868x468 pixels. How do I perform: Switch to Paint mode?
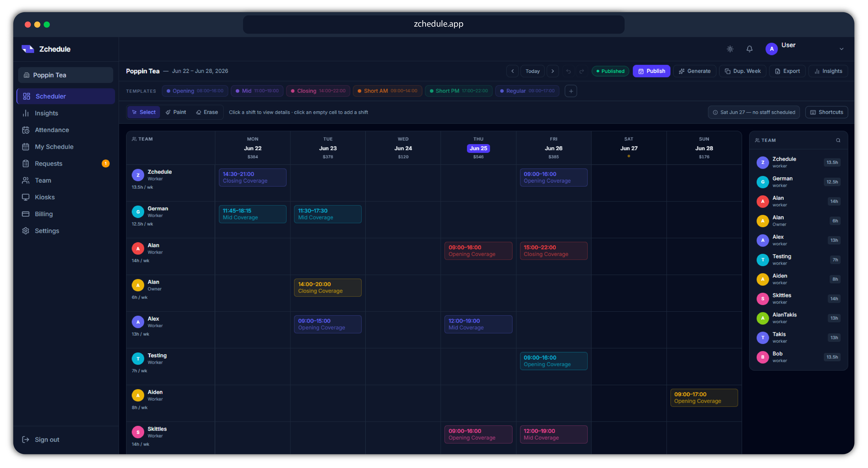(176, 112)
